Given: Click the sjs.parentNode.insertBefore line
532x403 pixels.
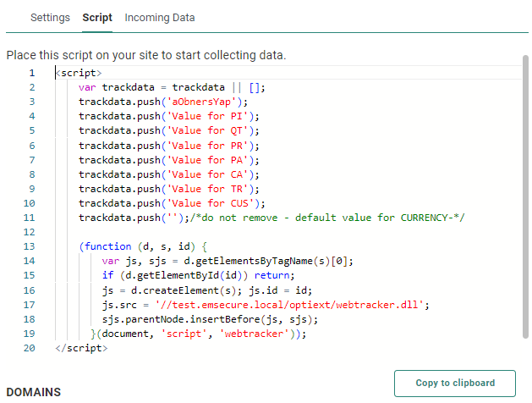Looking at the screenshot, I should tap(200, 318).
